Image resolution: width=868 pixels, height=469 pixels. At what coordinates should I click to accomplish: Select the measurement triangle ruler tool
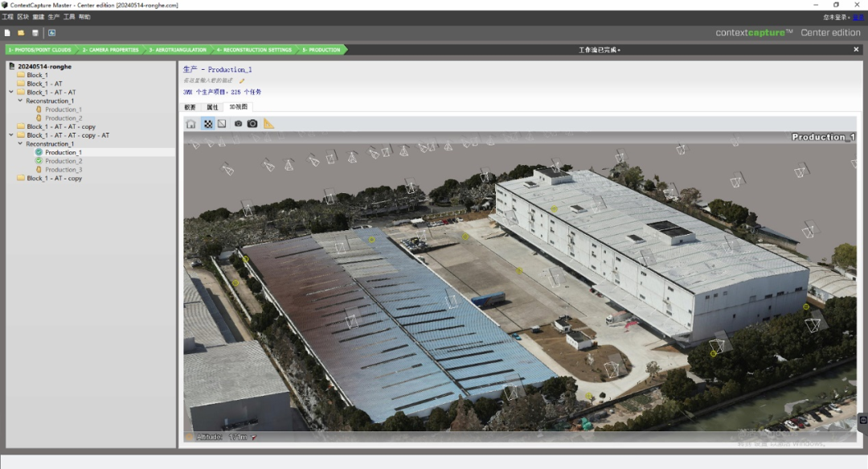point(268,123)
